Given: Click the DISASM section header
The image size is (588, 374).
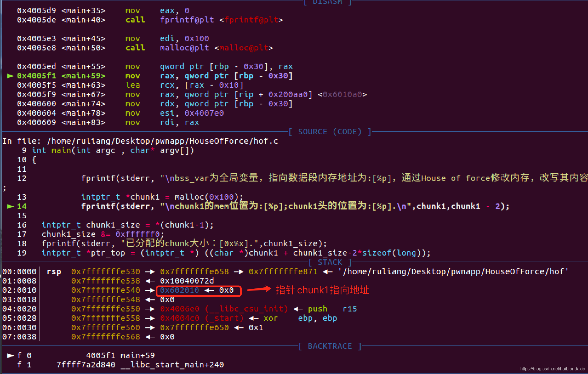Looking at the screenshot, I should 327,2.
